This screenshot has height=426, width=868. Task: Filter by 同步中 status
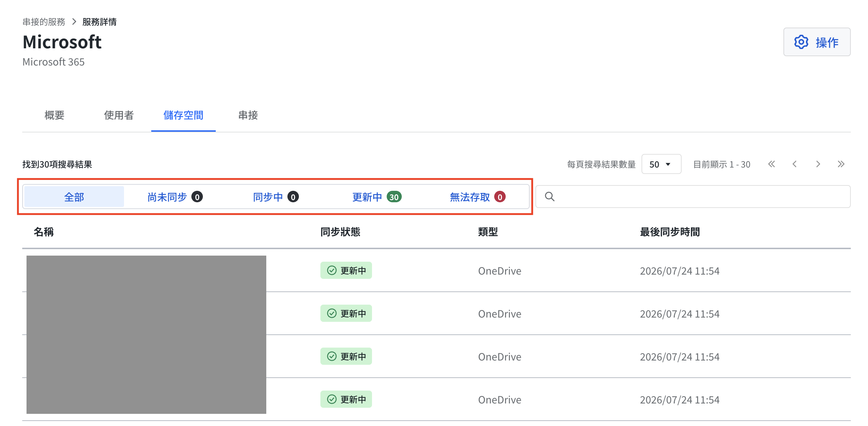(276, 197)
